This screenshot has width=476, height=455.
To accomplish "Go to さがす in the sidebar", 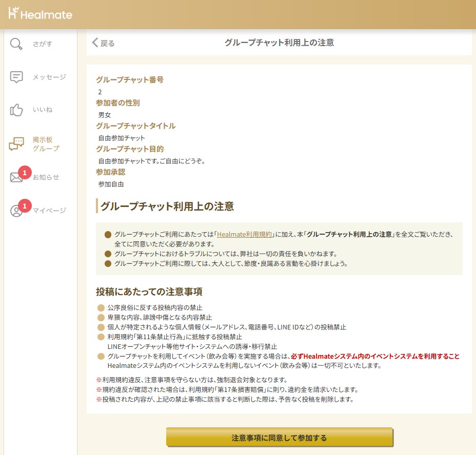I will (43, 44).
